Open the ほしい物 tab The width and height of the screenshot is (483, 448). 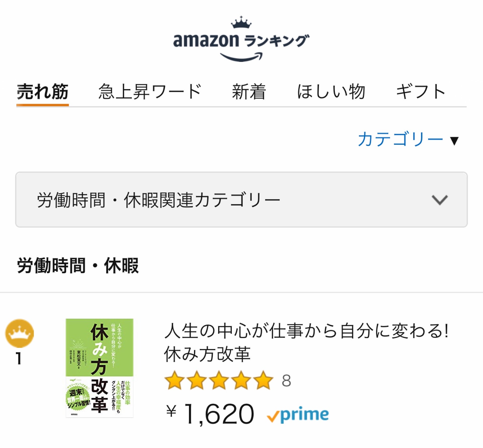331,92
